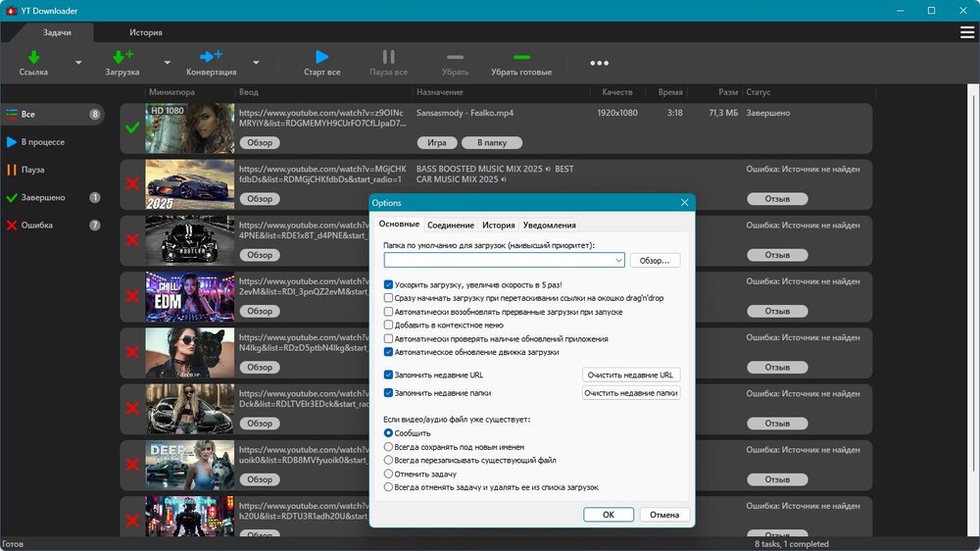Expand the default download folder combo box
The width and height of the screenshot is (980, 551).
tap(618, 261)
